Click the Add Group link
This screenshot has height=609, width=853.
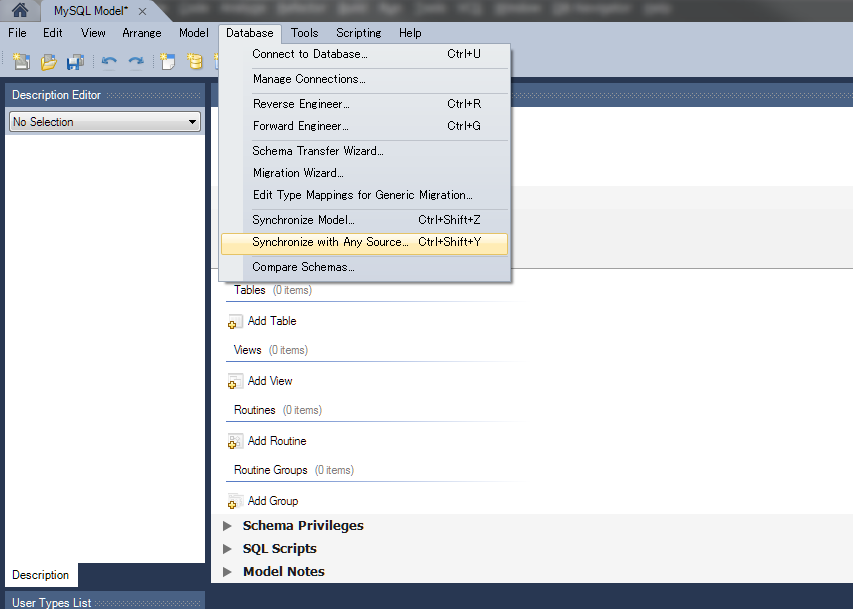273,501
